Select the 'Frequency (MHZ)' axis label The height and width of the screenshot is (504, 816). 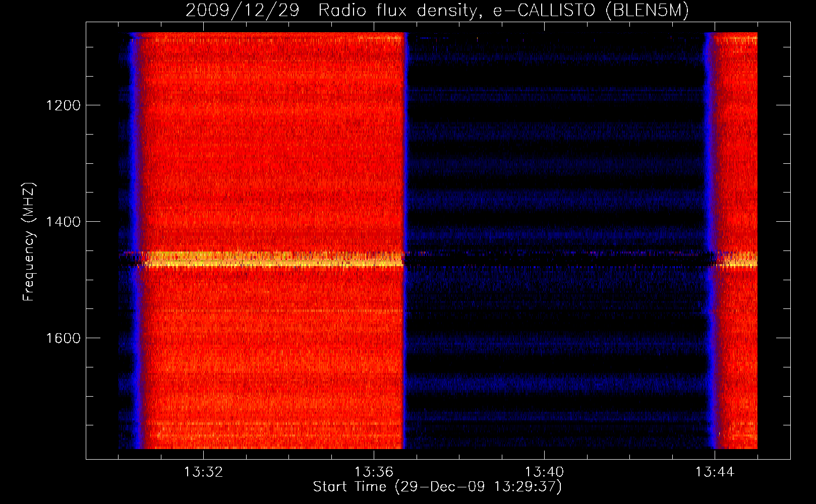(x=29, y=242)
